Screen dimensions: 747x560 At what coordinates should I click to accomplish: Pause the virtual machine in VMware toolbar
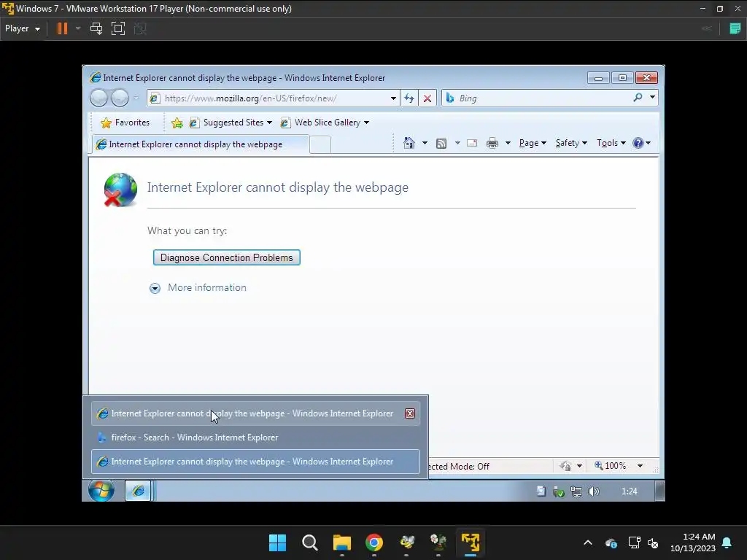click(62, 28)
